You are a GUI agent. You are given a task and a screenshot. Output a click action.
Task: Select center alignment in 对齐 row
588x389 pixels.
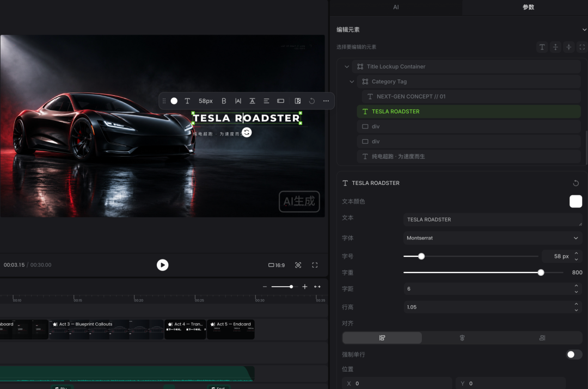[462, 338]
